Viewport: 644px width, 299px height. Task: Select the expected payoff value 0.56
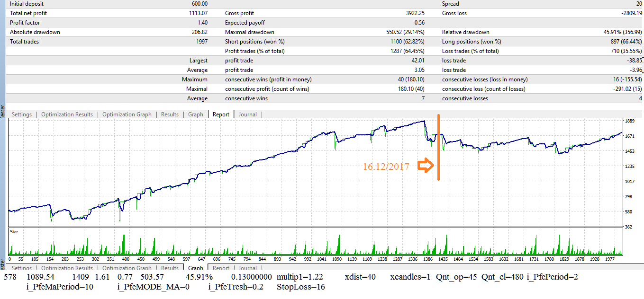pos(419,23)
